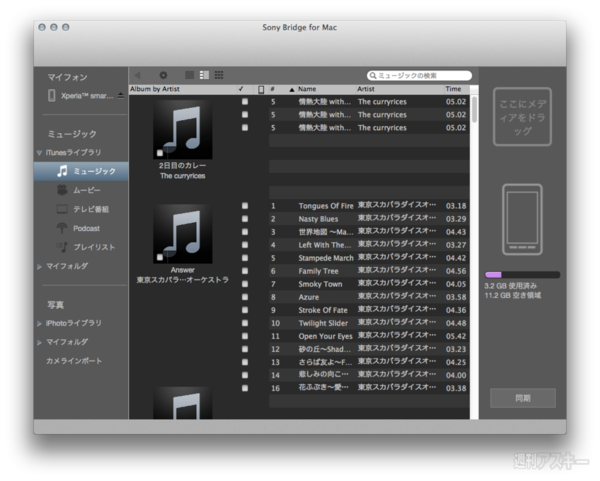The height and width of the screenshot is (481, 600).
Task: Select the Left With The... track
Action: (x=369, y=245)
